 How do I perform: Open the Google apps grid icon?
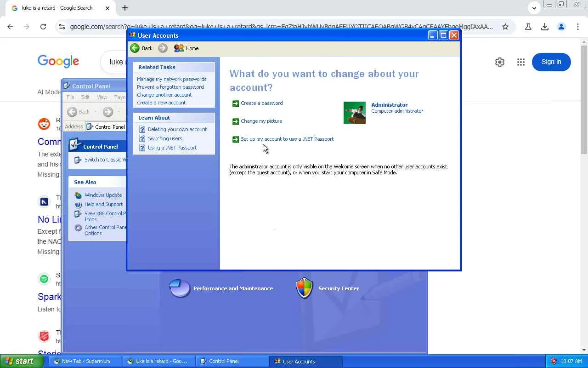(521, 62)
